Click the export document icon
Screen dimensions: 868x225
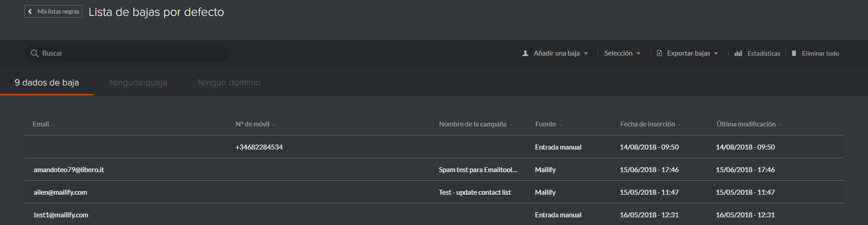point(659,53)
